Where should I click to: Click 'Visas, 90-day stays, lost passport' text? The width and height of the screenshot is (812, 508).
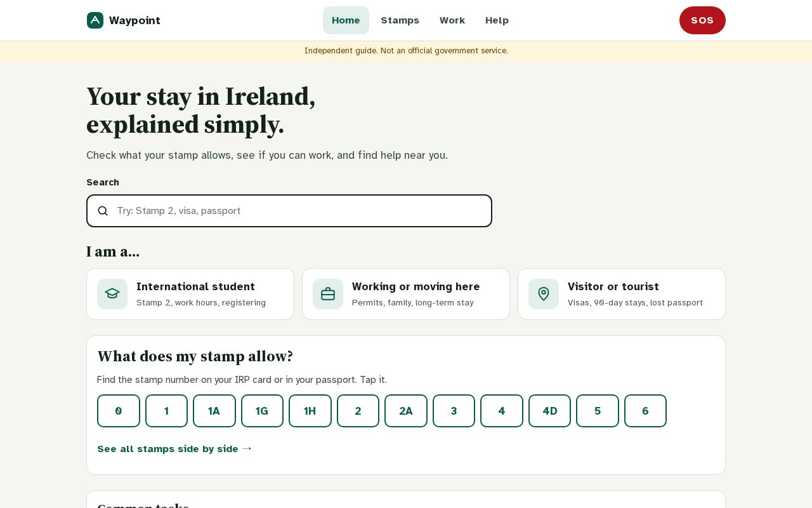635,303
